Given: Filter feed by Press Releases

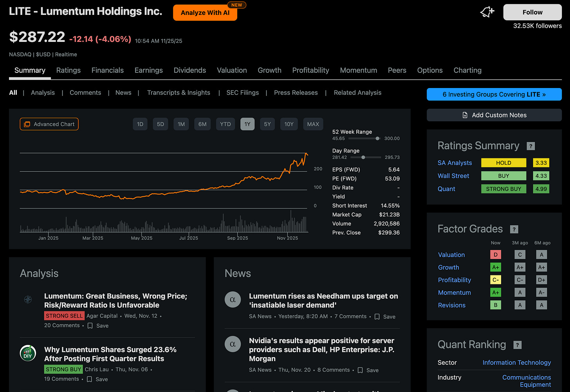Looking at the screenshot, I should (x=296, y=93).
